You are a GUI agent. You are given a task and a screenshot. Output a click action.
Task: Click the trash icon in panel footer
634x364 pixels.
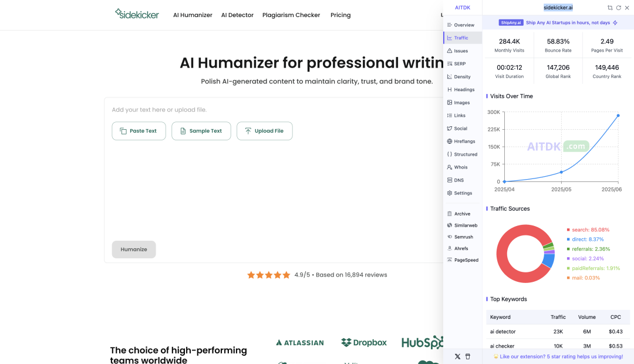coord(468,357)
